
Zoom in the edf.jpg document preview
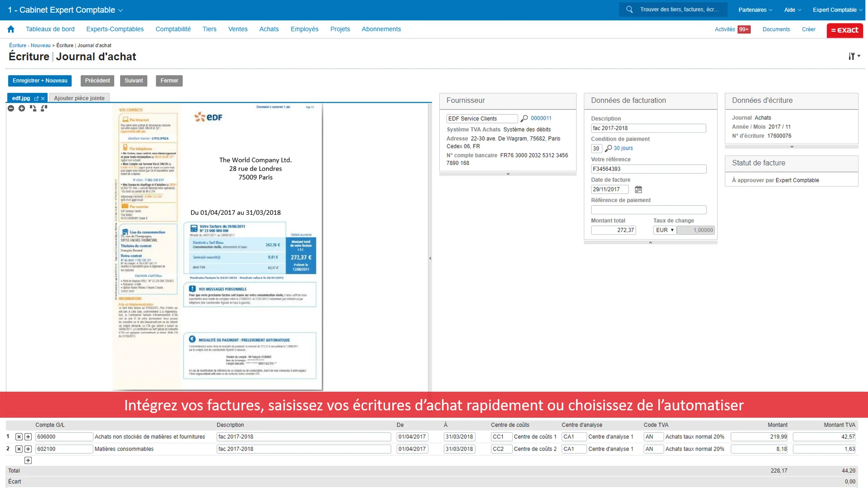pos(22,108)
